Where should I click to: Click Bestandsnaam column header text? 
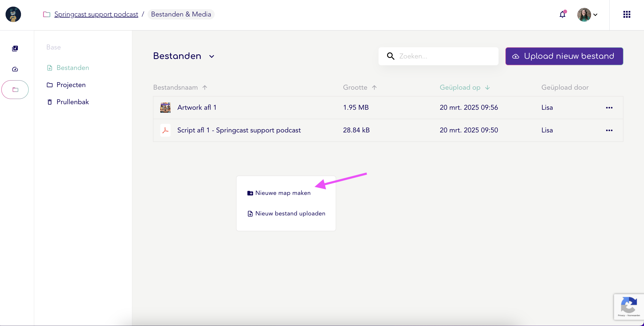pos(175,87)
